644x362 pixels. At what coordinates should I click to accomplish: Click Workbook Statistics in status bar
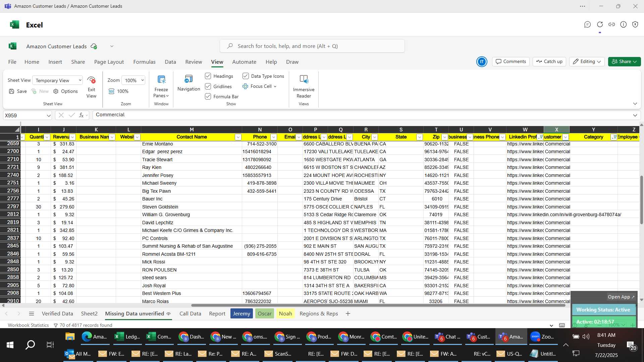[28, 325]
